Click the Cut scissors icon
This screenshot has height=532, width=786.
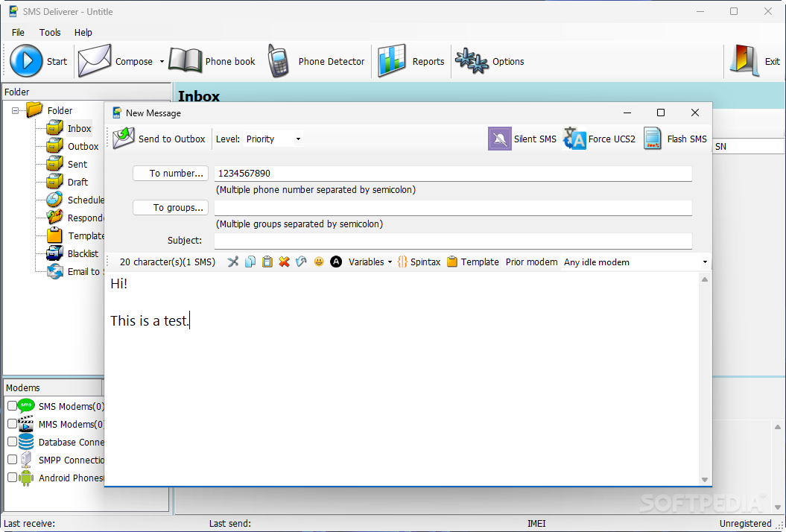tap(233, 262)
